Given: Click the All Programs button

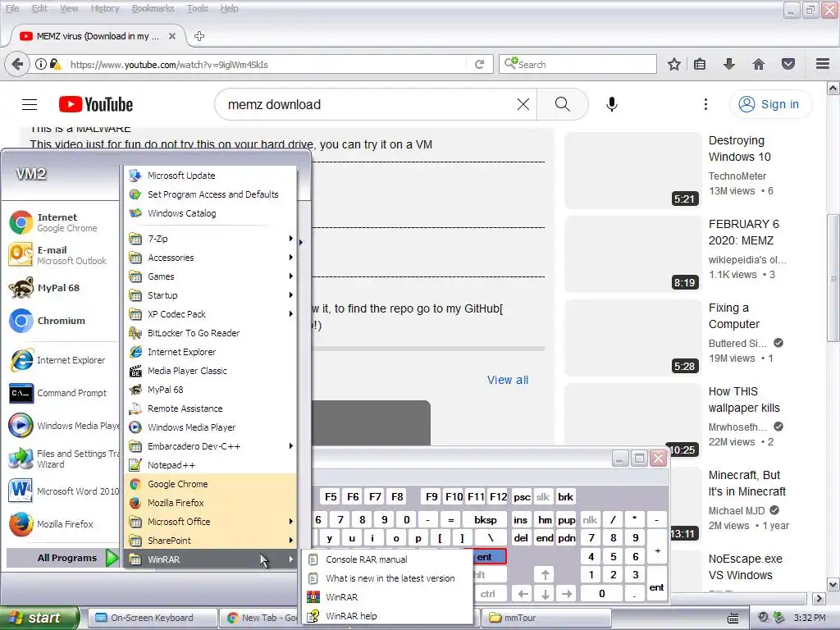Looking at the screenshot, I should pos(62,558).
